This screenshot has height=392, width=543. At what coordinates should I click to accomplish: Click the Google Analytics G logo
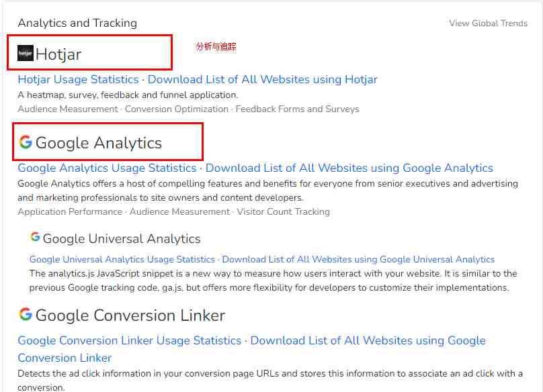[26, 142]
